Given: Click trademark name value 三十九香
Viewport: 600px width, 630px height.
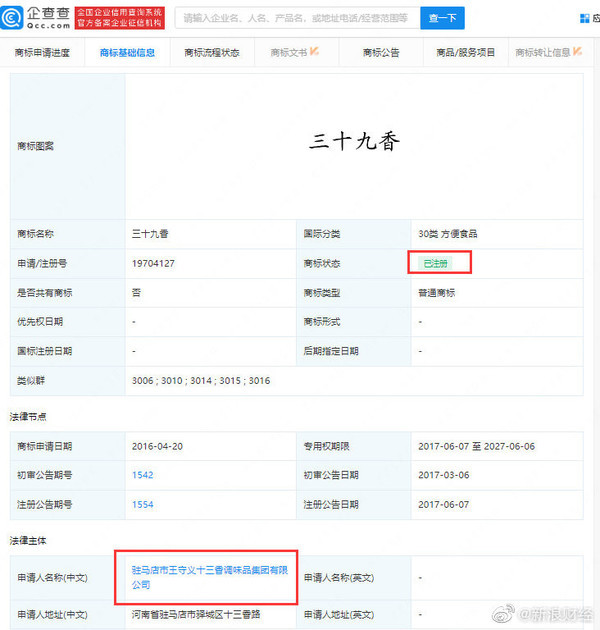Looking at the screenshot, I should 150,234.
